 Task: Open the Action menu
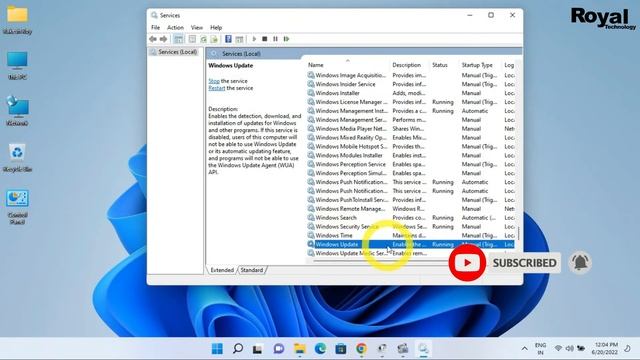pos(176,27)
